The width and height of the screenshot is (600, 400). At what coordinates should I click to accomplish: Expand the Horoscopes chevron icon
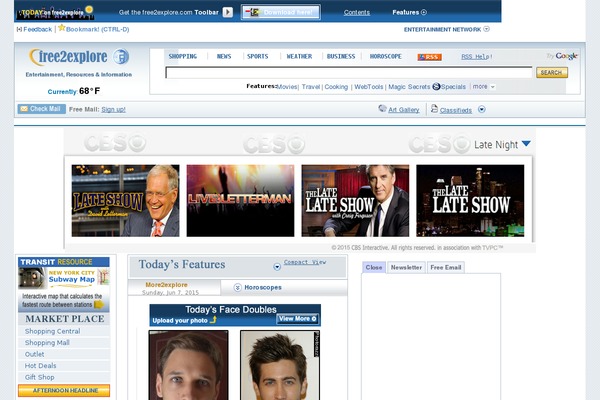click(x=238, y=287)
